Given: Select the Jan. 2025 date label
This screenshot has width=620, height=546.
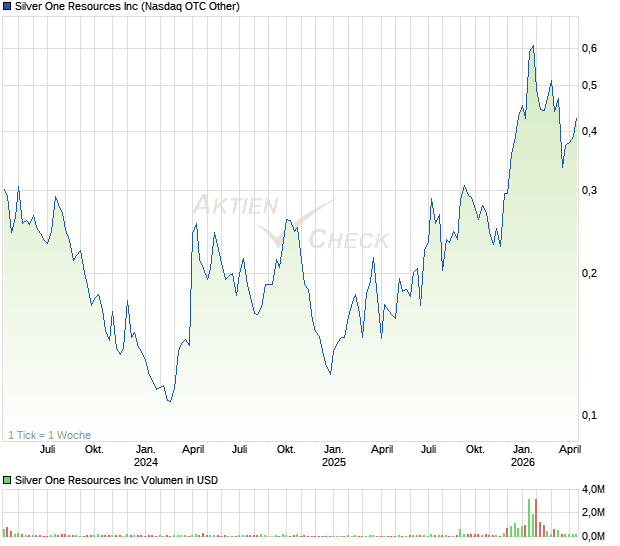Looking at the screenshot, I should pos(333,456).
